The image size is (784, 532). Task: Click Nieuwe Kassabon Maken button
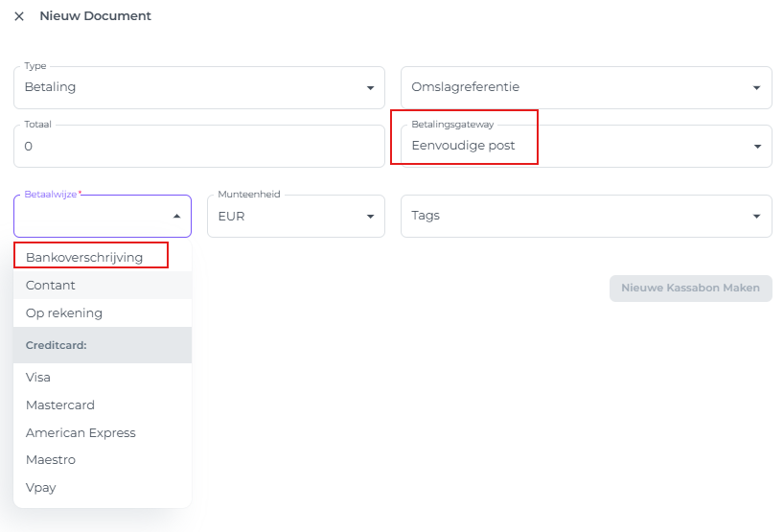690,289
